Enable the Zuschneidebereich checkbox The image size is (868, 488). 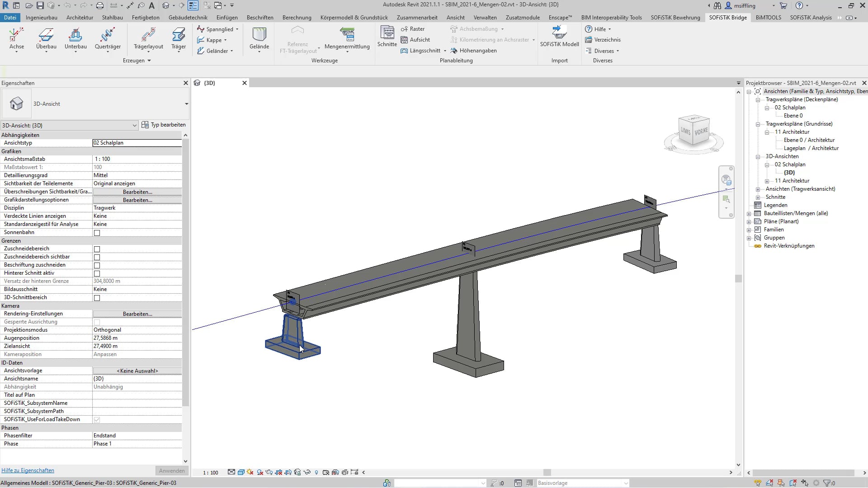pyautogui.click(x=97, y=249)
